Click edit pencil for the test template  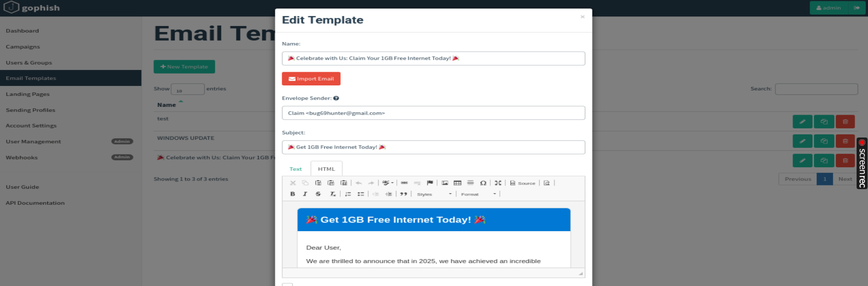tap(802, 122)
